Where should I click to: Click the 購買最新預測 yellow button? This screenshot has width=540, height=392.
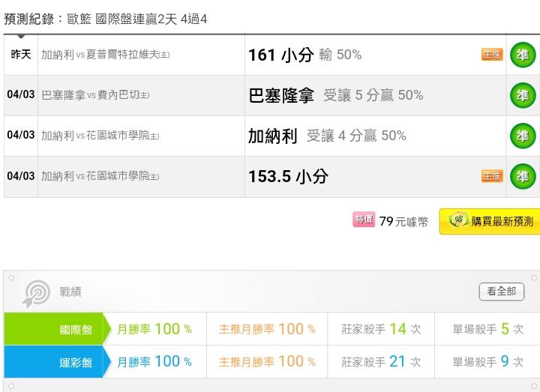490,221
